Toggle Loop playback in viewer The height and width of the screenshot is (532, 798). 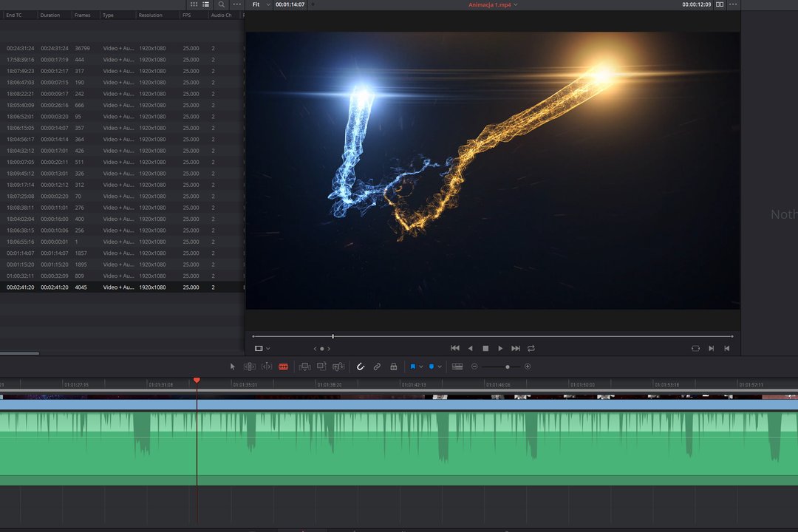point(531,348)
